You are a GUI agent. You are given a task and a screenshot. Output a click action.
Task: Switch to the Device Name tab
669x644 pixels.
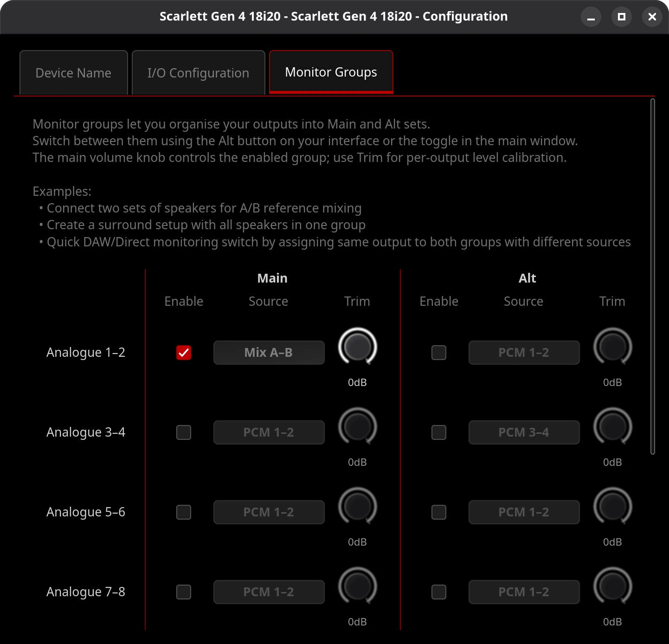tap(73, 73)
